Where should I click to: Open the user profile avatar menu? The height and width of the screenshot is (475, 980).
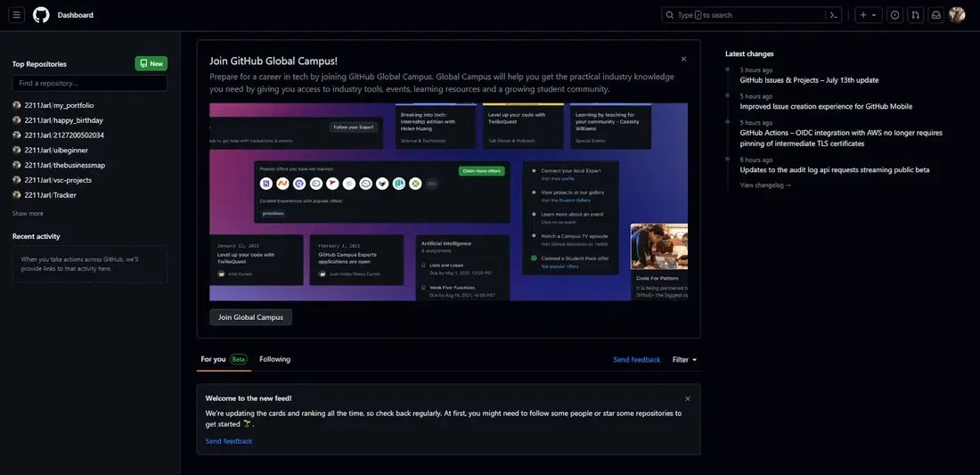(957, 15)
